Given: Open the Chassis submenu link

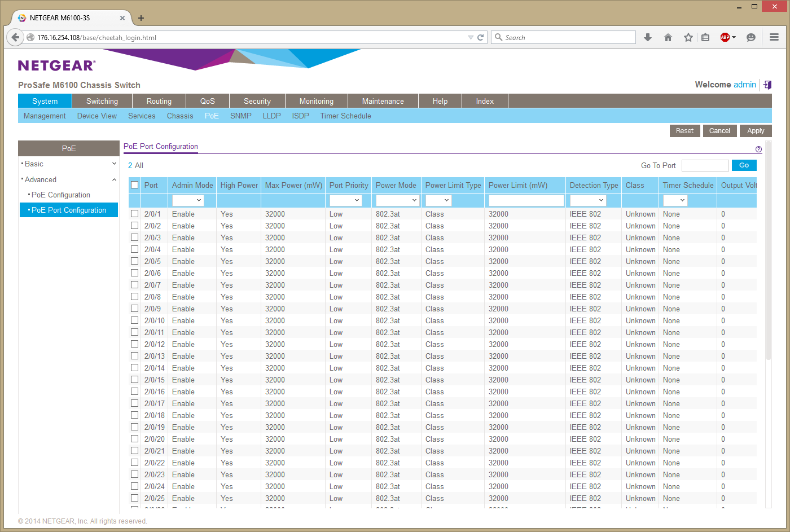Looking at the screenshot, I should coord(180,116).
